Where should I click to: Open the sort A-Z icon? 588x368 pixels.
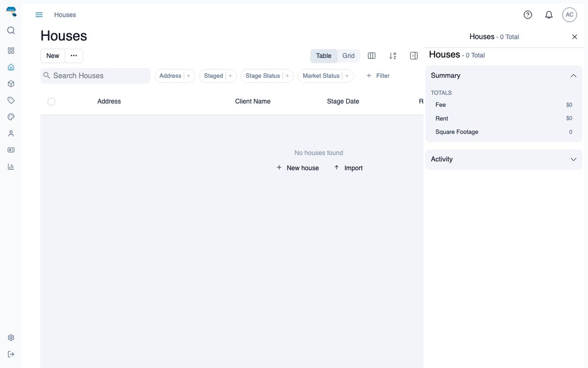point(392,56)
